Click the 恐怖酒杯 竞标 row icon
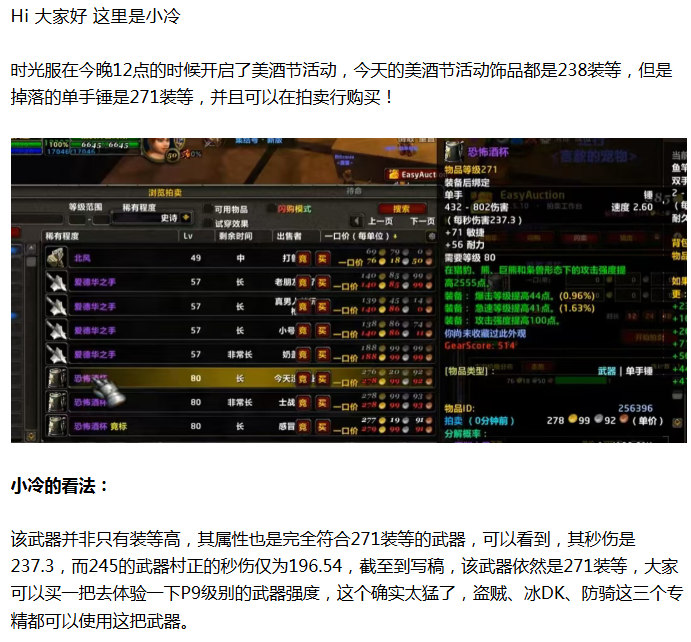This screenshot has height=642, width=691. pos(56,426)
